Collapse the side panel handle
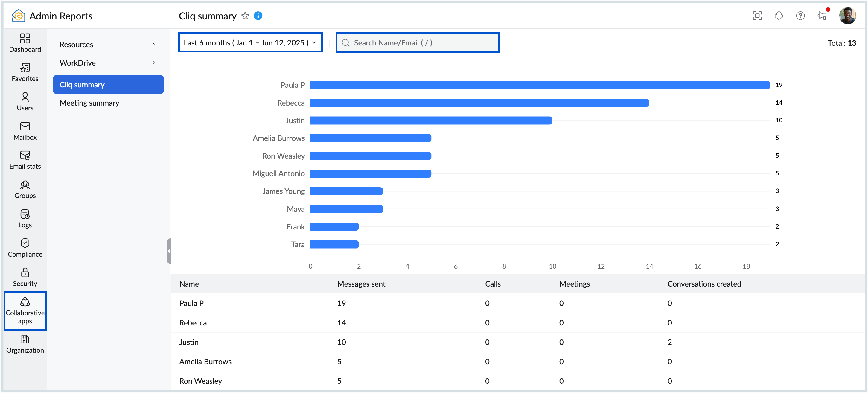The image size is (868, 393). pyautogui.click(x=169, y=251)
